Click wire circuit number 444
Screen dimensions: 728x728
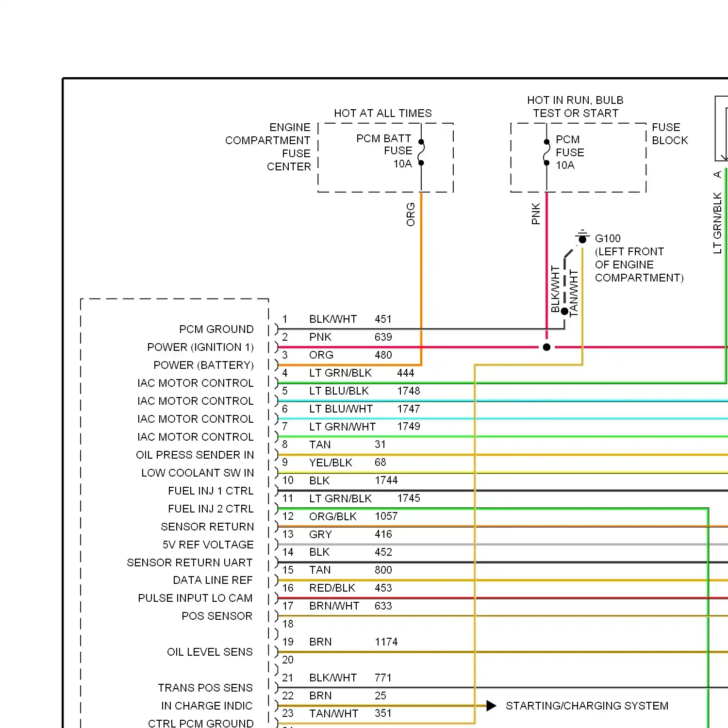405,373
